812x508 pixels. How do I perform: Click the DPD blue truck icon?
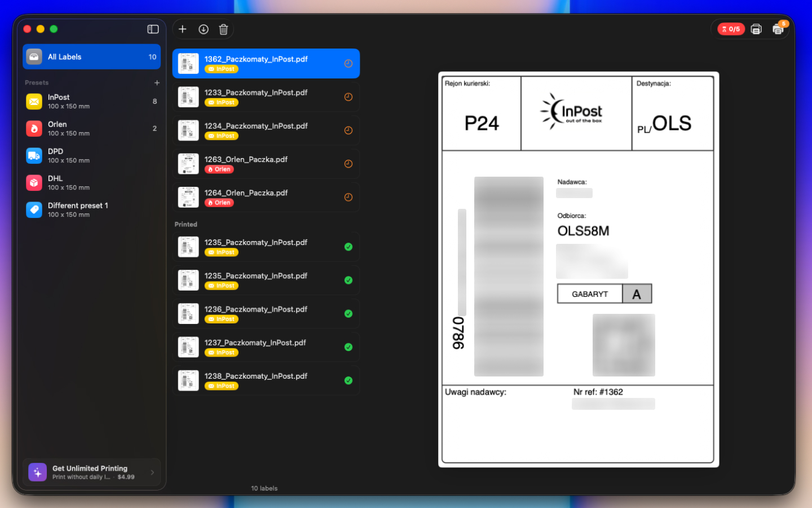[x=34, y=156]
